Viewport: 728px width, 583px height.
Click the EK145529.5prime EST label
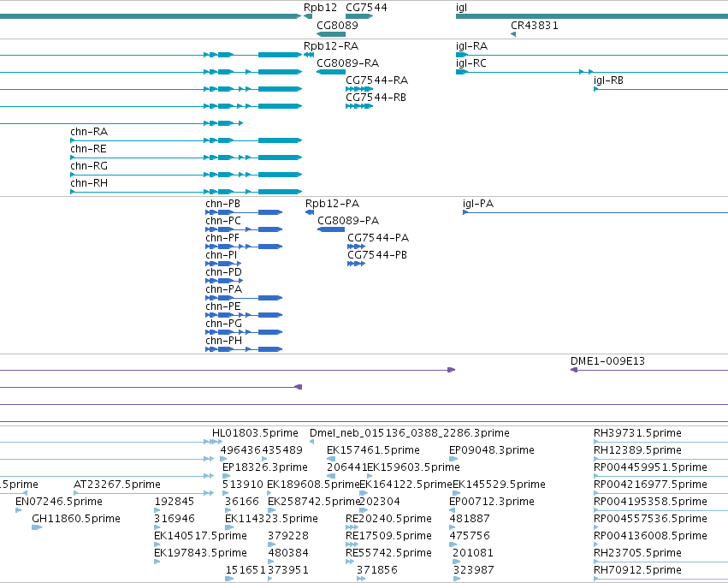(499, 485)
